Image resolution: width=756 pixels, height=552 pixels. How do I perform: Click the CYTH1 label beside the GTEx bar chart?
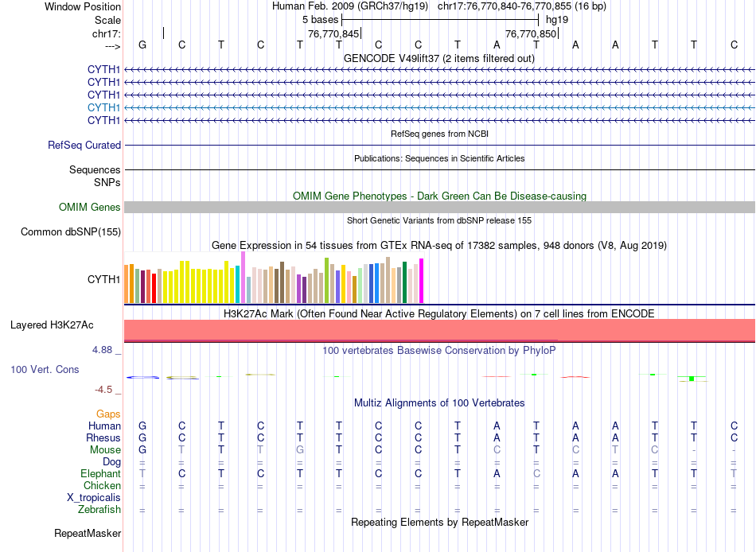(x=103, y=280)
